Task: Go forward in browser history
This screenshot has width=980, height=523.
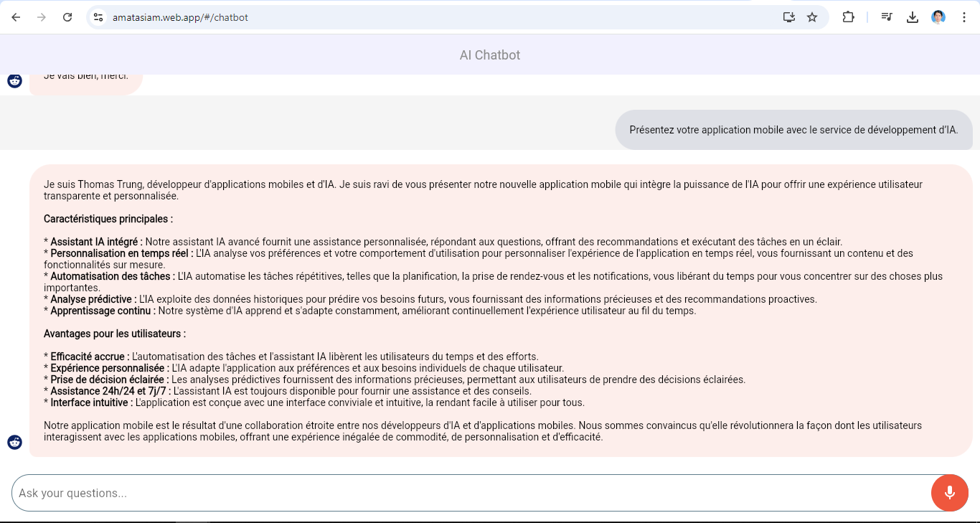Action: [x=42, y=17]
